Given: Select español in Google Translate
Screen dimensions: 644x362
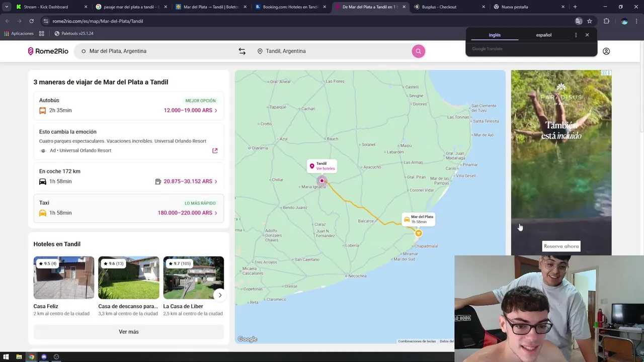Looking at the screenshot, I should click(x=543, y=35).
